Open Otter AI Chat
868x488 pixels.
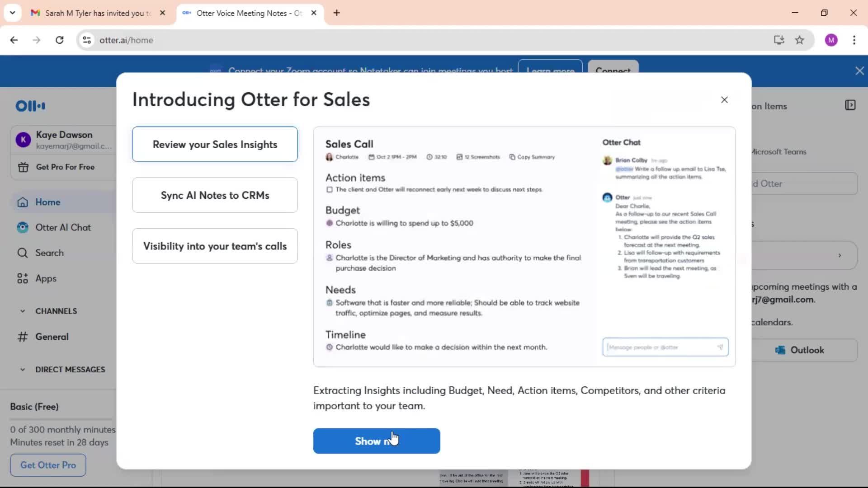[x=63, y=227]
